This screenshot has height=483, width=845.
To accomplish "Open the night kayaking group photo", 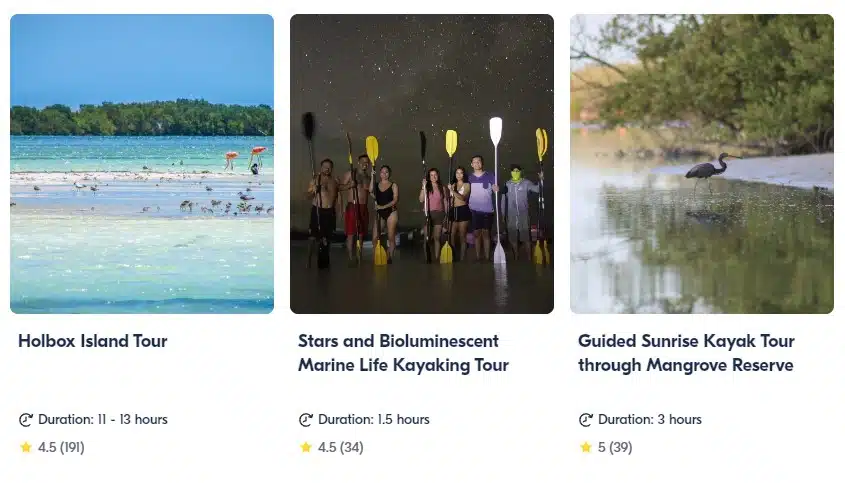I will (x=422, y=164).
